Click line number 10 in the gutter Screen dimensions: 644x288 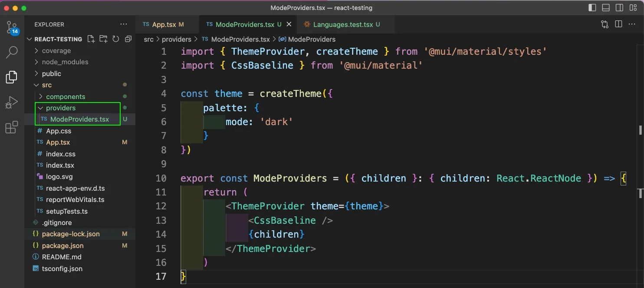pyautogui.click(x=161, y=179)
